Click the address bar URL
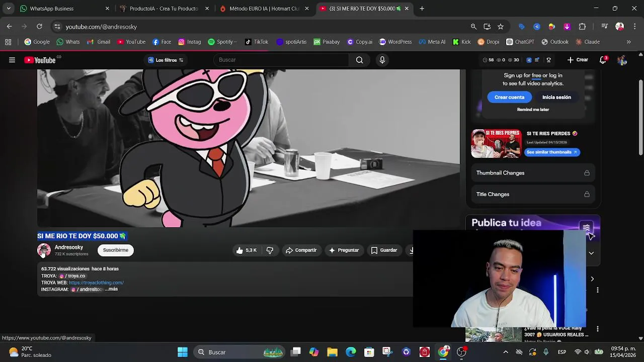 coord(101,27)
